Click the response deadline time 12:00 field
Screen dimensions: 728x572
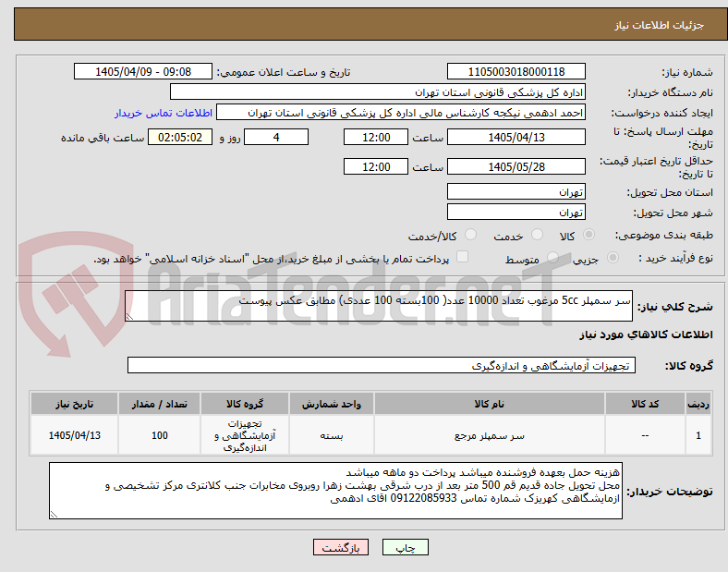point(376,137)
